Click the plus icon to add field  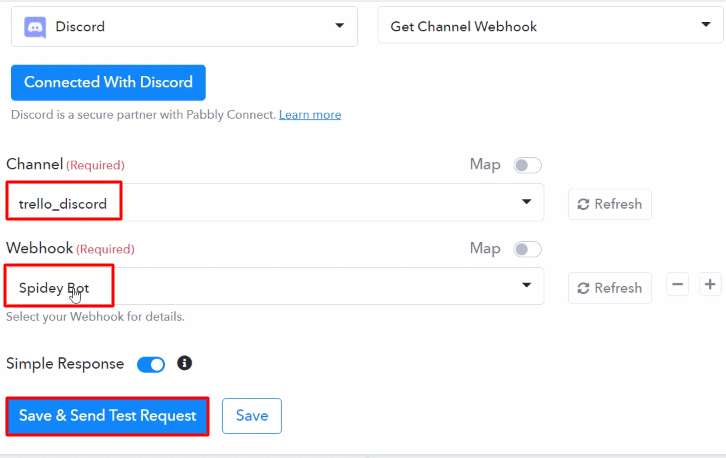710,284
